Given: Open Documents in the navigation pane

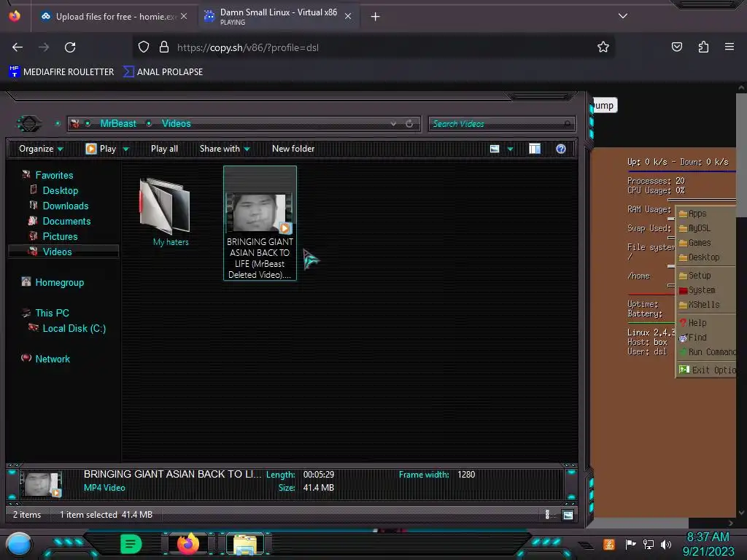Looking at the screenshot, I should point(66,221).
